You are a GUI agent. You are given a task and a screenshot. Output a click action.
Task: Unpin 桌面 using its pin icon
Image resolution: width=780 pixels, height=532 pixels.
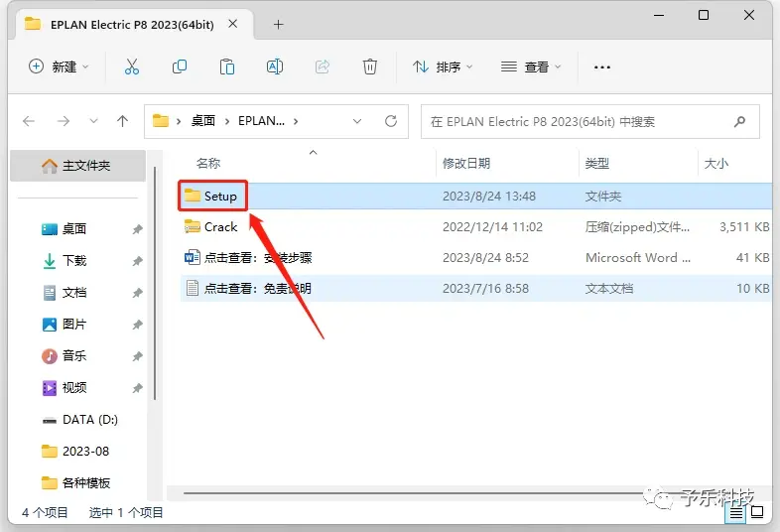(x=137, y=229)
